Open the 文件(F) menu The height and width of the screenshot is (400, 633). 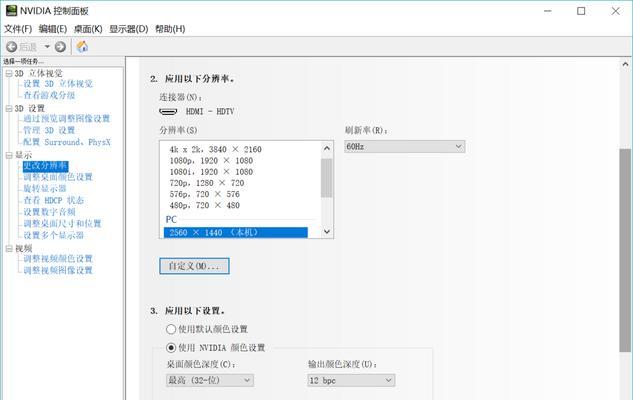(18, 29)
